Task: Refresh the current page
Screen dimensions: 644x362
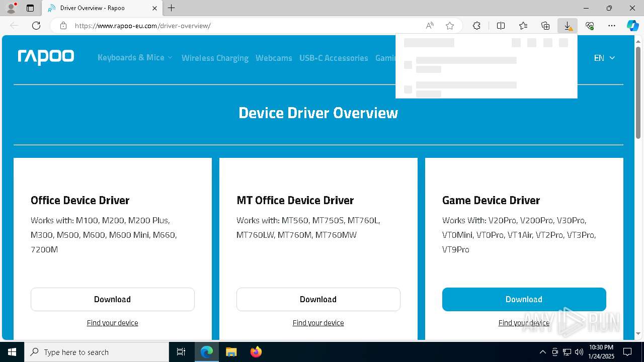Action: tap(36, 26)
